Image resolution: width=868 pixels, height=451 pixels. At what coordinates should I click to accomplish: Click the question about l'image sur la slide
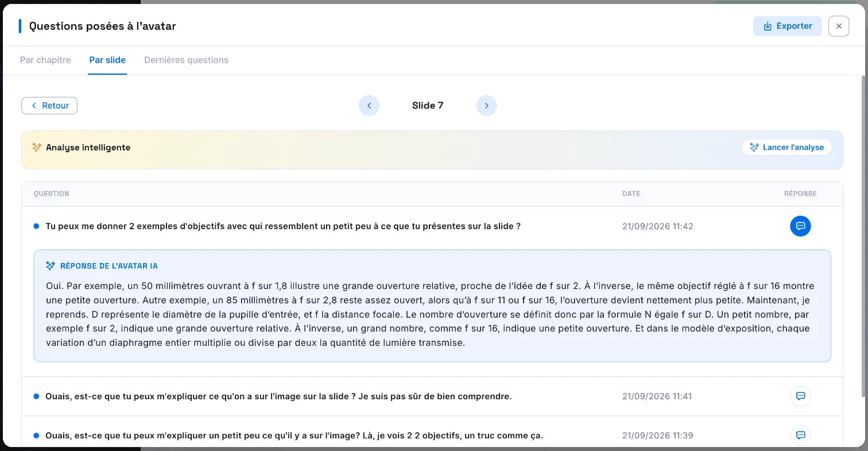tap(278, 396)
